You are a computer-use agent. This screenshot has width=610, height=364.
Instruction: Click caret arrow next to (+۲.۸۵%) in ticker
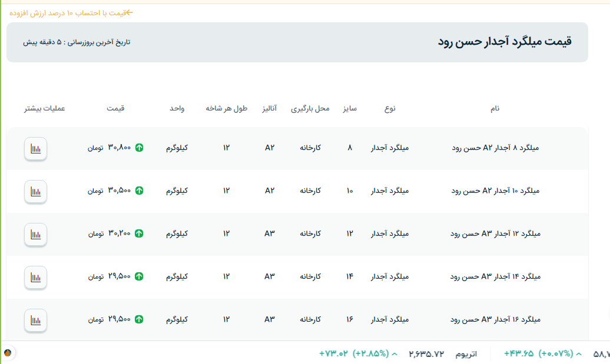pyautogui.click(x=394, y=354)
